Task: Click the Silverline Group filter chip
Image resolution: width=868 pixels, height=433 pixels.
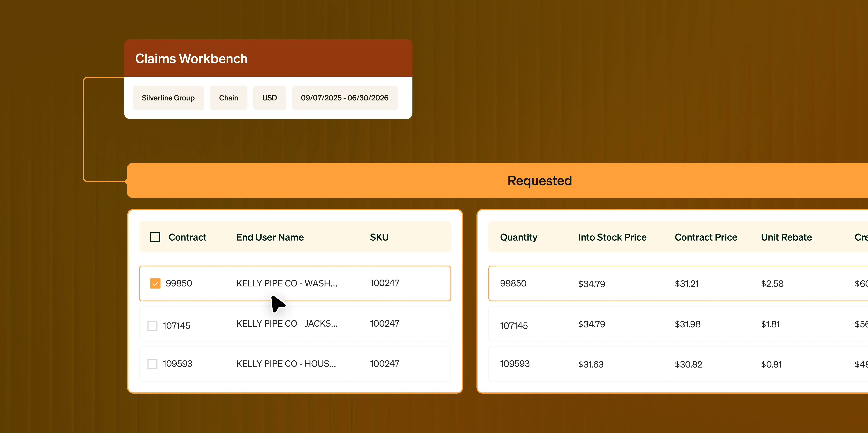Action: [168, 98]
